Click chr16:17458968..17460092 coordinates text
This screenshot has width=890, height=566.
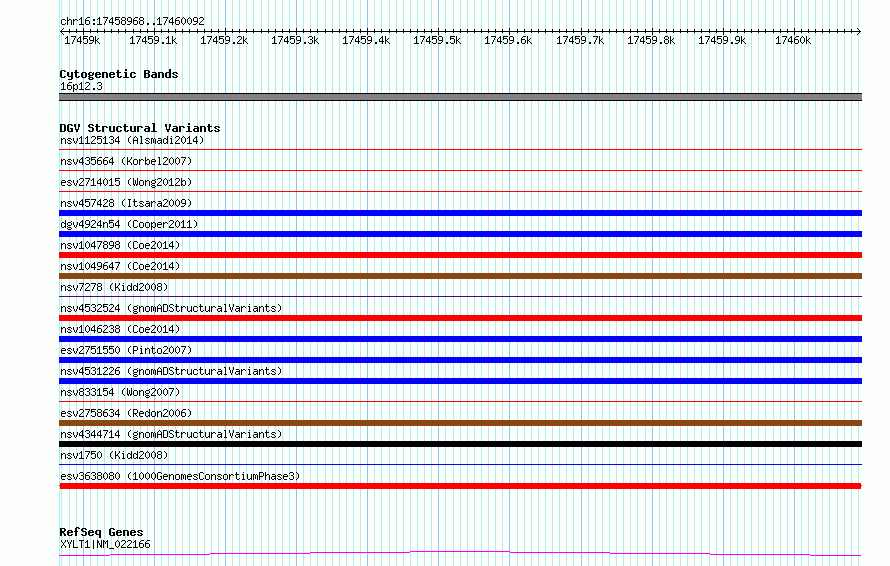[132, 22]
